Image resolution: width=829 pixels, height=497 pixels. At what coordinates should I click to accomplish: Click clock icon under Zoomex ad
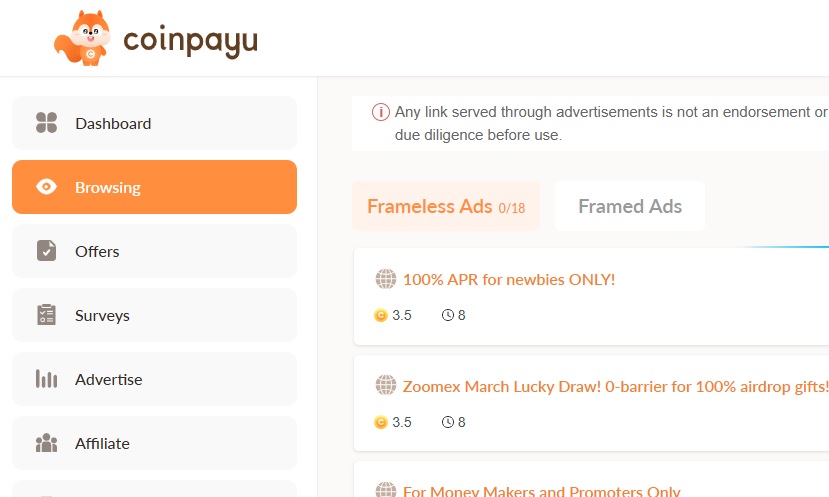coord(448,422)
